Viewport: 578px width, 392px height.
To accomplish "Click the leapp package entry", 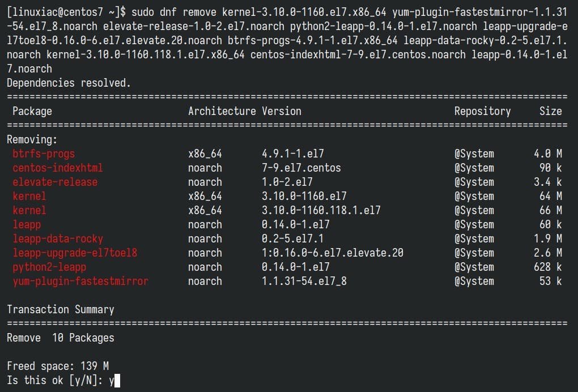I will click(x=27, y=225).
